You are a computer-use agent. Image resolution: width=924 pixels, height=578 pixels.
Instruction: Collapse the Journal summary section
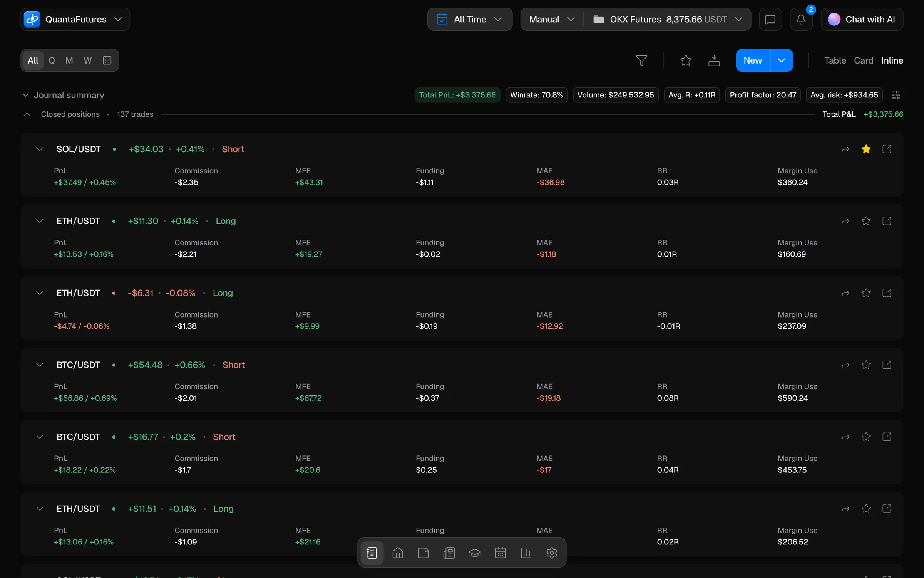(x=25, y=95)
